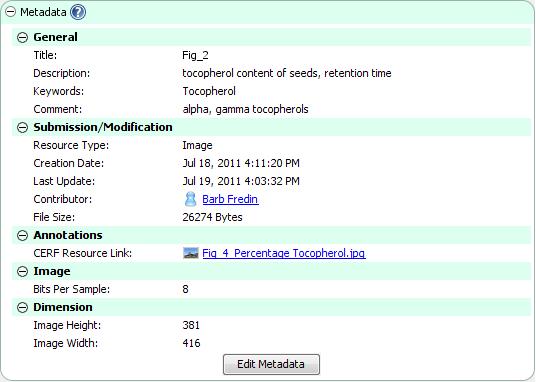Image resolution: width=536 pixels, height=382 pixels.
Task: Click the Bits Per Sample label
Action: [x=71, y=289]
